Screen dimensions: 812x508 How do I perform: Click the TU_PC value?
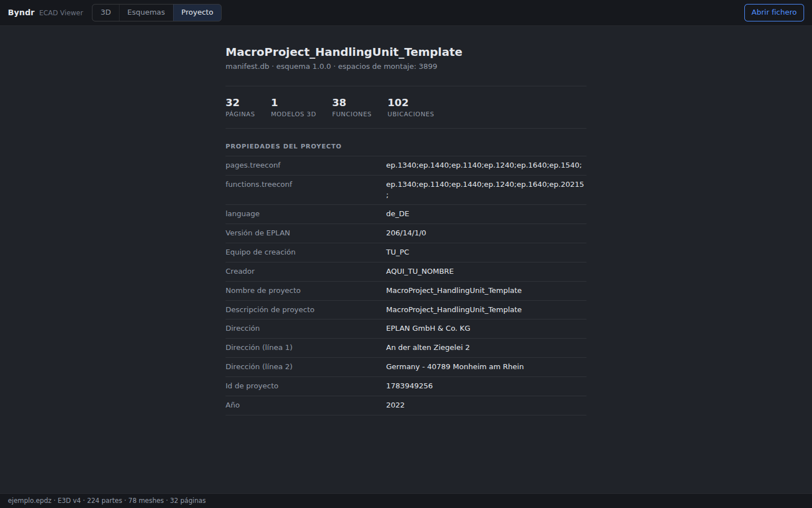(398, 252)
